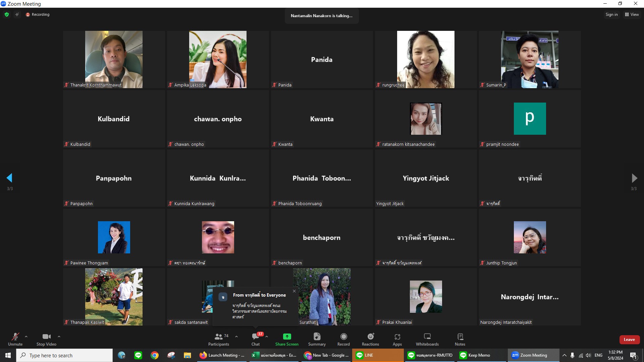Click the green encryption shield icon
This screenshot has width=644, height=362.
[7, 14]
